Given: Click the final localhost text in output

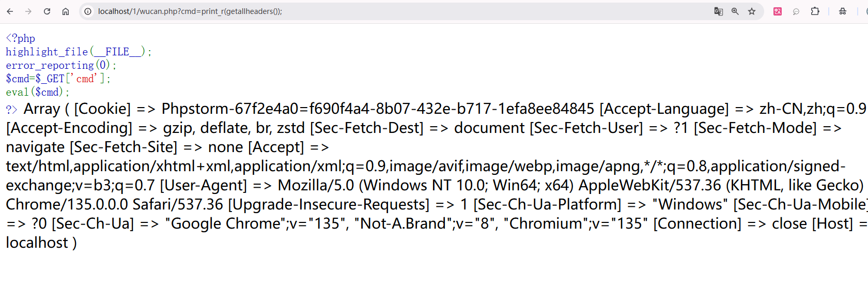Looking at the screenshot, I should 37,243.
